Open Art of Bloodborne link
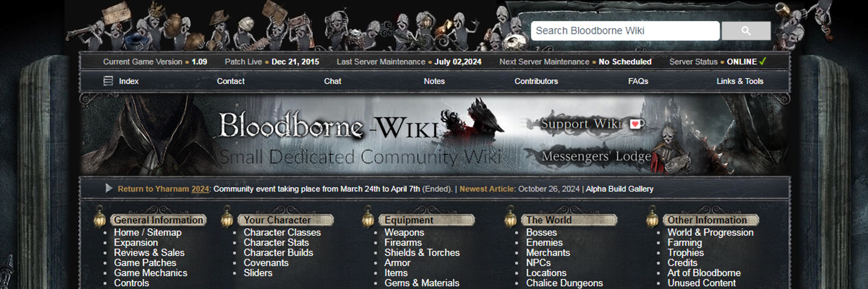The height and width of the screenshot is (289, 868). point(704,273)
